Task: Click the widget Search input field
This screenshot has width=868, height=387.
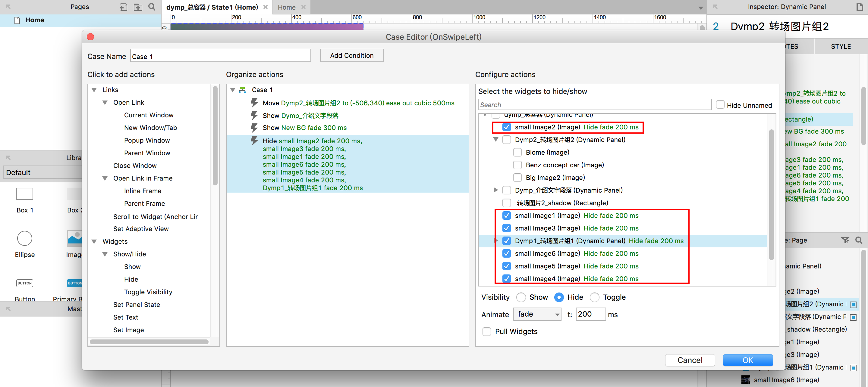Action: (x=594, y=105)
